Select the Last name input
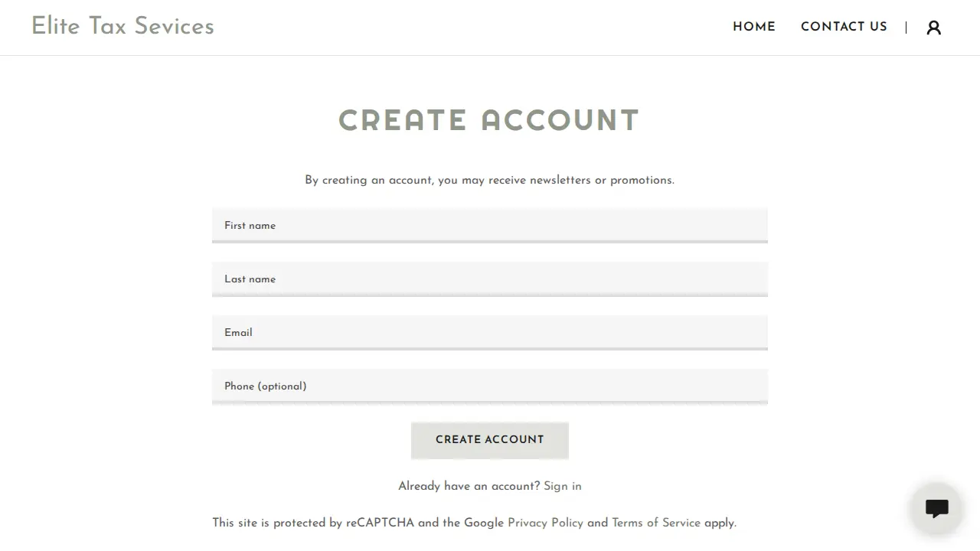The image size is (980, 551). [x=490, y=279]
